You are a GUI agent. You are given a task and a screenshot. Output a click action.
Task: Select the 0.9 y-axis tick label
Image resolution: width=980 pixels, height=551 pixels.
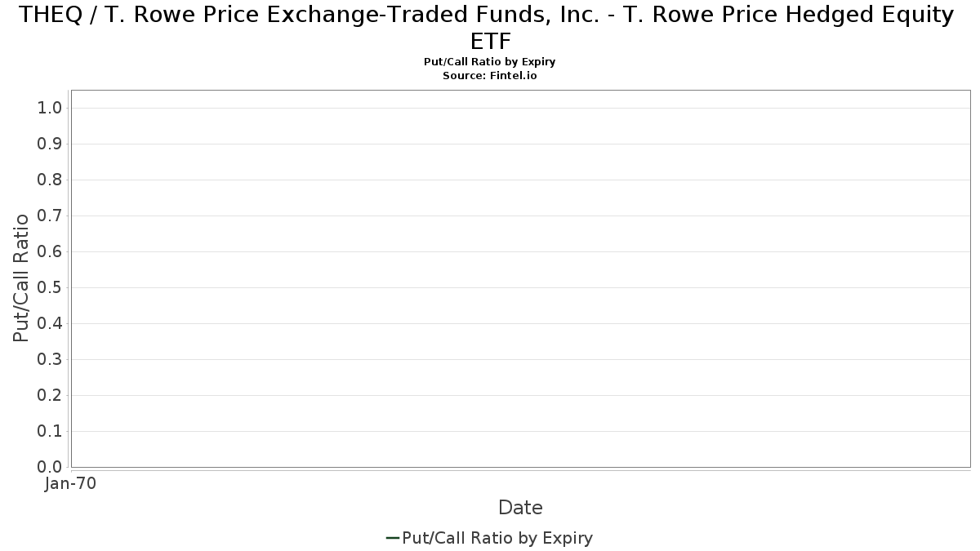51,144
